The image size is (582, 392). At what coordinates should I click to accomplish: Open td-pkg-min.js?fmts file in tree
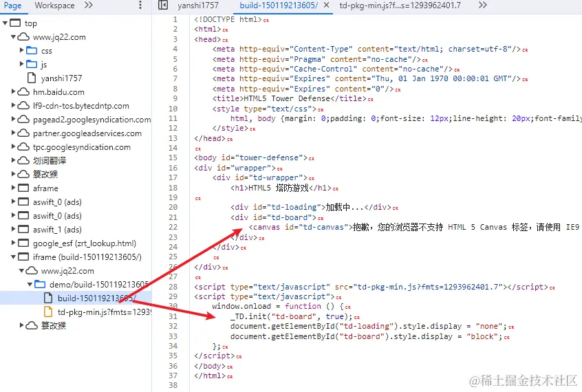point(105,312)
